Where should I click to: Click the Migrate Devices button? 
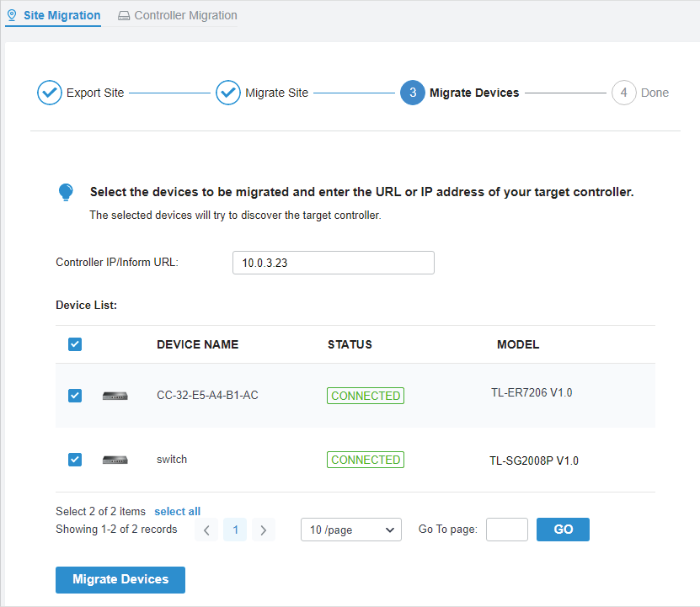120,580
